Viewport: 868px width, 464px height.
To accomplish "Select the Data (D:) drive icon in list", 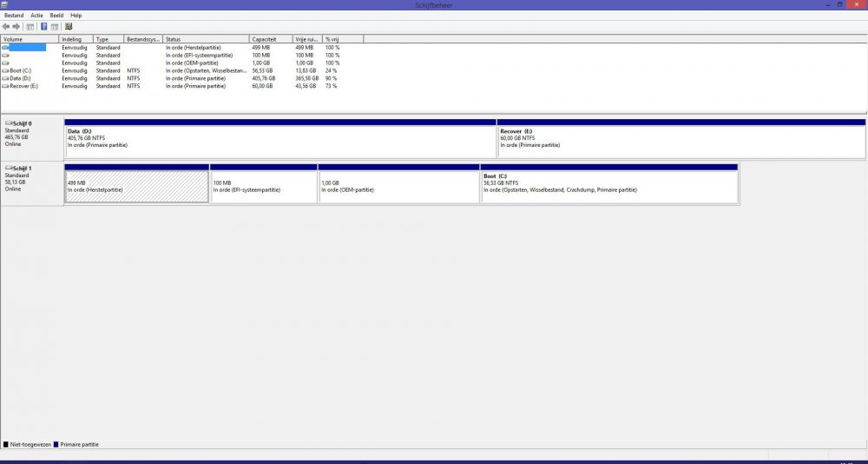I will click(5, 79).
